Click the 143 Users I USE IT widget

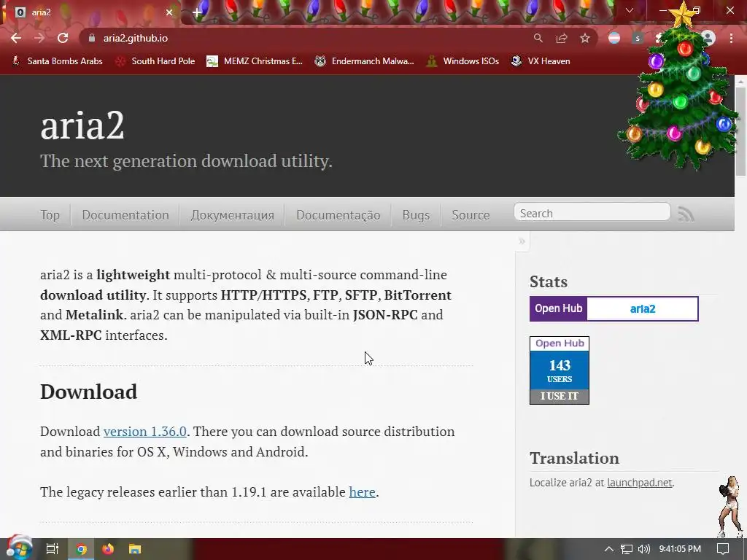click(560, 370)
